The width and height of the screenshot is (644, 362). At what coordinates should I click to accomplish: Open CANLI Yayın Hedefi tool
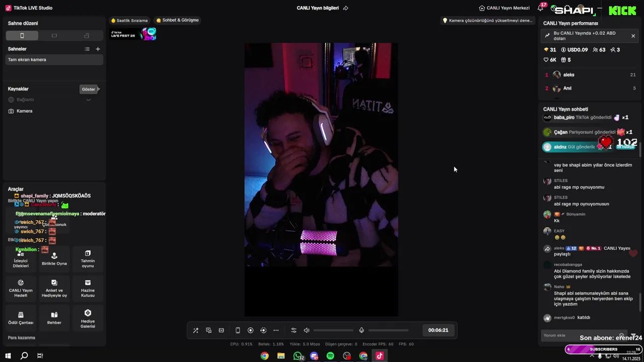tap(21, 288)
